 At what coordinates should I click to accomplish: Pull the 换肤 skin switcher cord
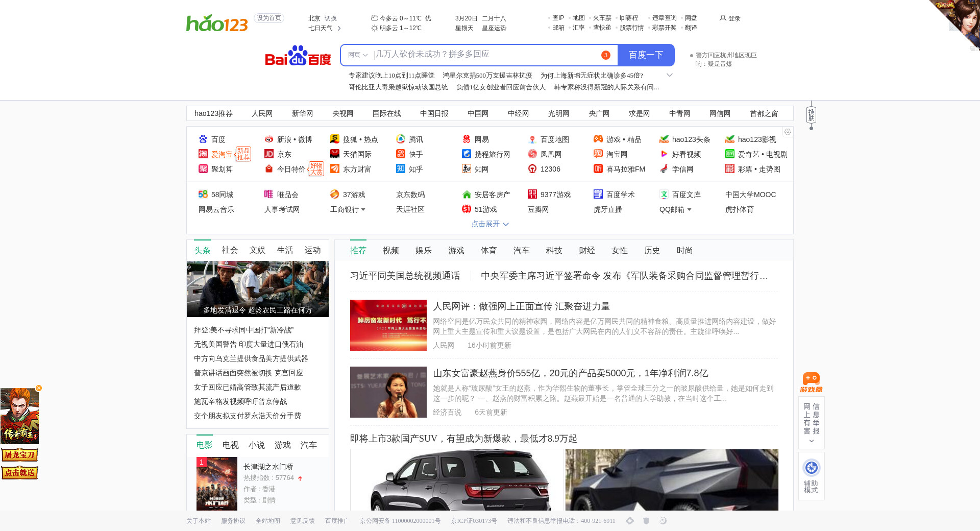811,115
